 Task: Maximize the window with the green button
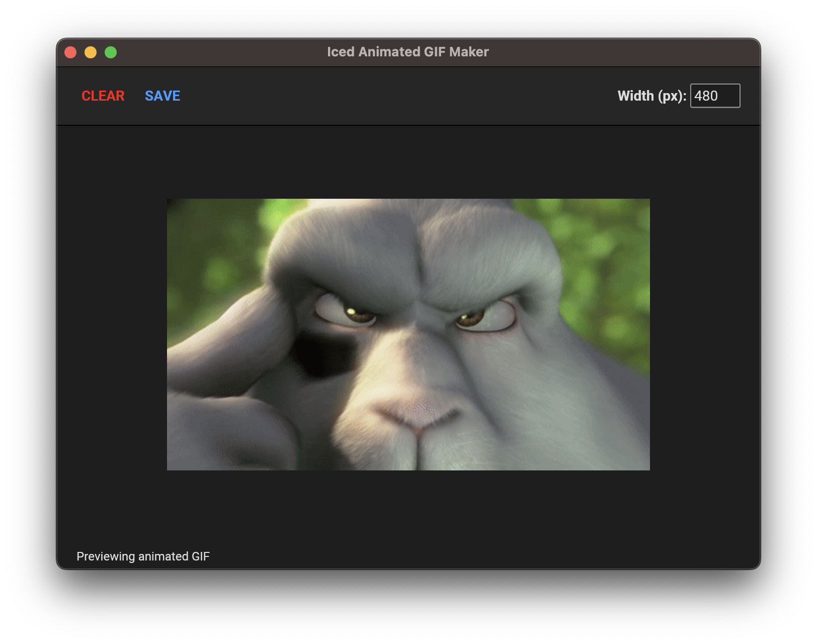tap(111, 52)
